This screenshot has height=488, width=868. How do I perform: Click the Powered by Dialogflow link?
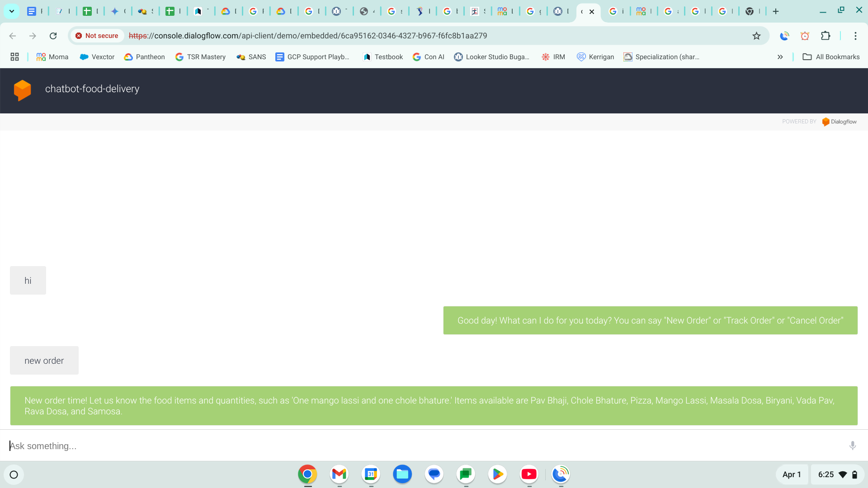click(x=839, y=122)
